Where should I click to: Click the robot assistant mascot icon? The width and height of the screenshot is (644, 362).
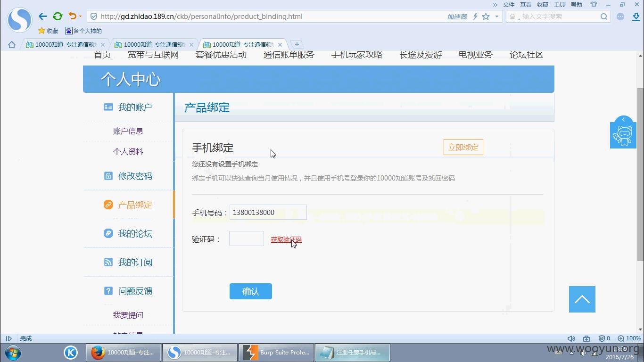[x=623, y=135]
